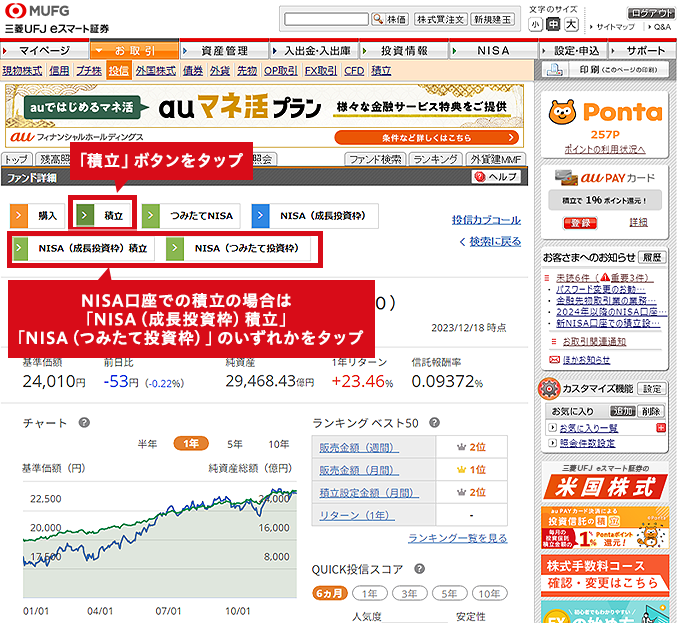Select the 半年 chart period

(147, 444)
